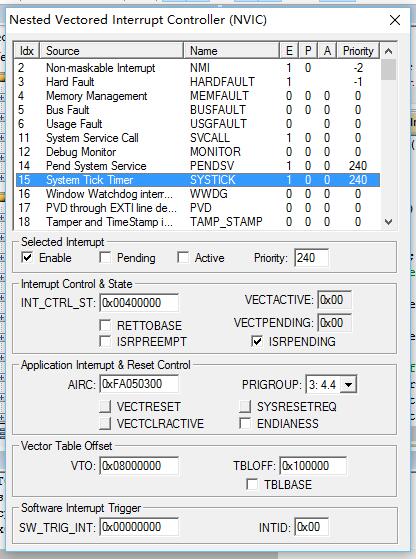
Task: Click the SVCALL name cell
Action: 210,138
